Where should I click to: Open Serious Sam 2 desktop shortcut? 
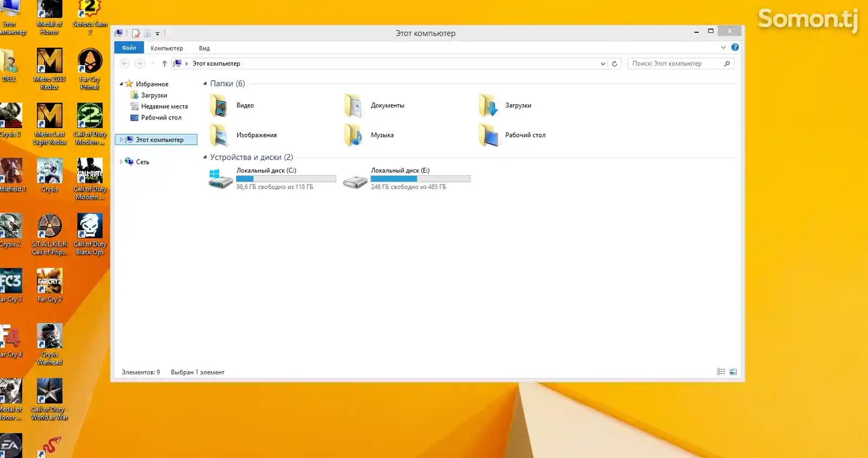pyautogui.click(x=90, y=18)
